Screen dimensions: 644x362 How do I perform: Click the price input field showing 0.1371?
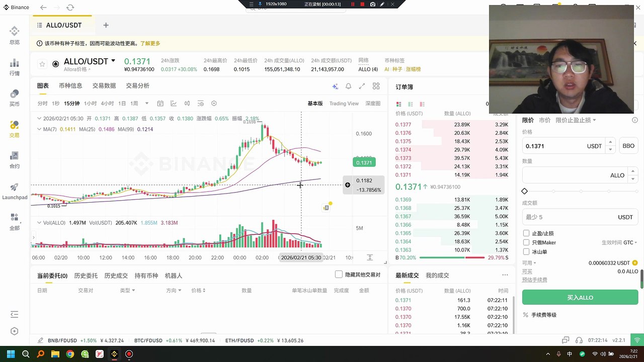(563, 146)
